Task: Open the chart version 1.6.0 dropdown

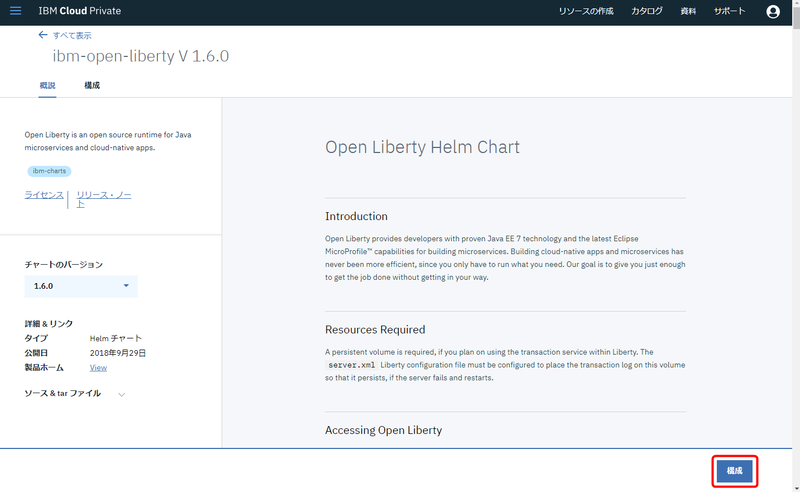Action: pyautogui.click(x=81, y=286)
